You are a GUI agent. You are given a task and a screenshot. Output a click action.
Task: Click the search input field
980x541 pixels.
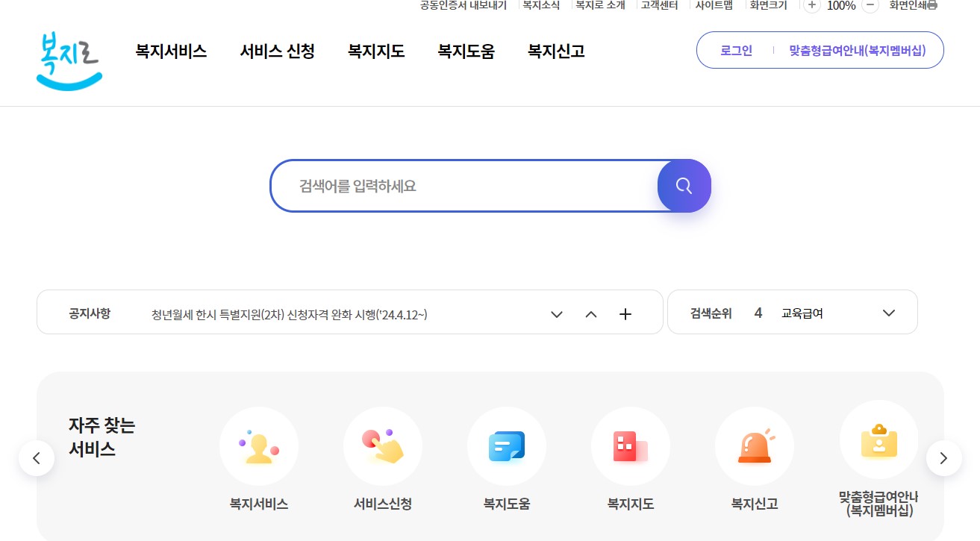tap(463, 185)
